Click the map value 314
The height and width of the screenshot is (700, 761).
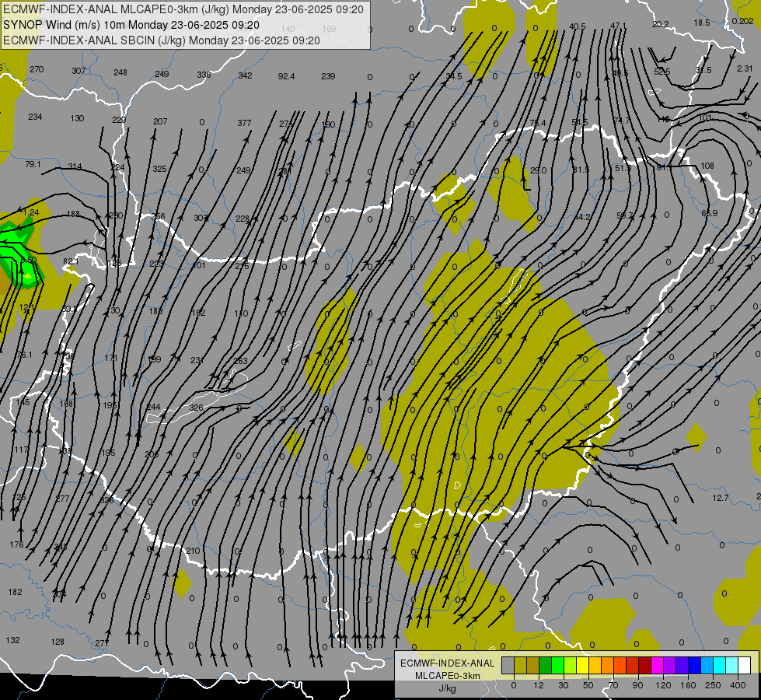click(75, 166)
